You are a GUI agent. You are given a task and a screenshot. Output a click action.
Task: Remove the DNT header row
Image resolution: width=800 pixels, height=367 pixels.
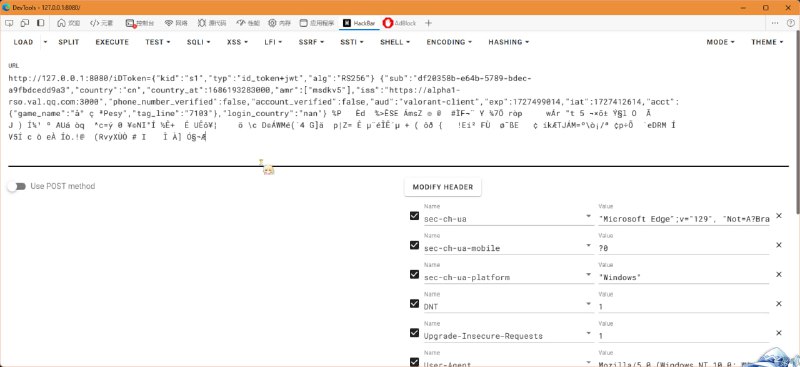click(x=779, y=303)
